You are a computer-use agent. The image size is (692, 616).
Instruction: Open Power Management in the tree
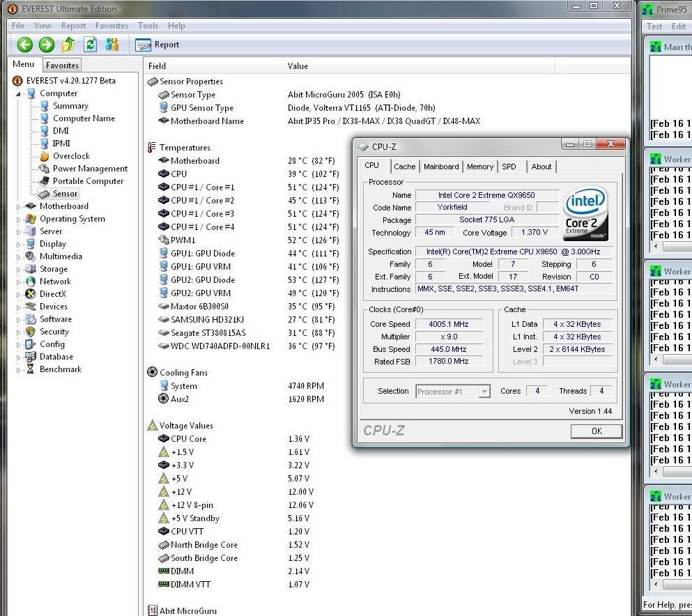90,169
